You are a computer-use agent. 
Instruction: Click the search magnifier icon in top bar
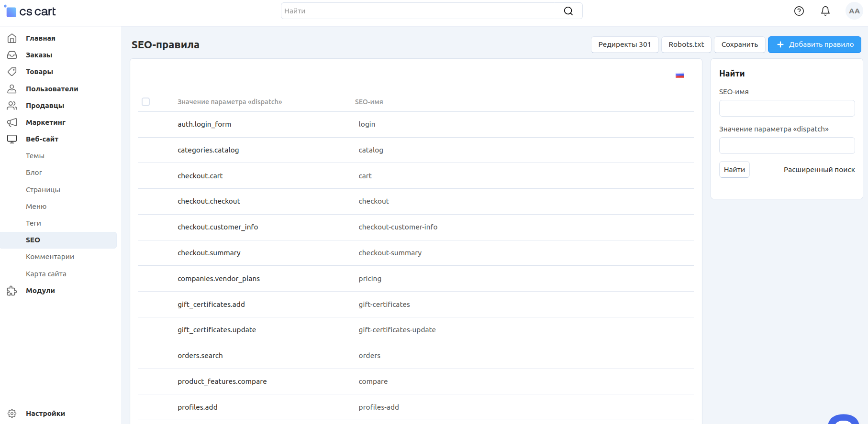tap(568, 11)
